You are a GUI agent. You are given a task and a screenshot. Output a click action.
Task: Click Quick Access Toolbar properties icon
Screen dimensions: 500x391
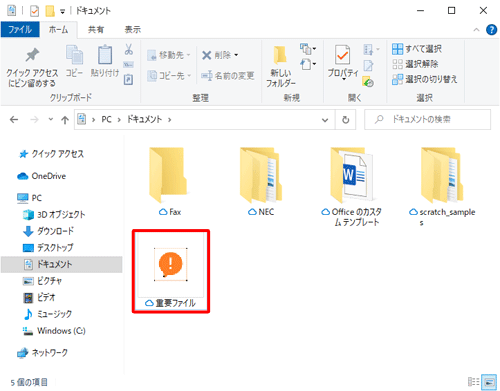coord(34,11)
